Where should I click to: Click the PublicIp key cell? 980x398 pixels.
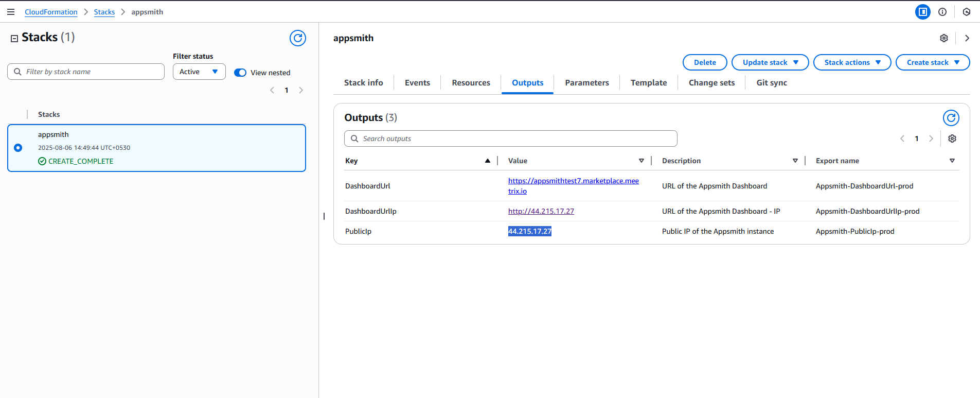359,231
